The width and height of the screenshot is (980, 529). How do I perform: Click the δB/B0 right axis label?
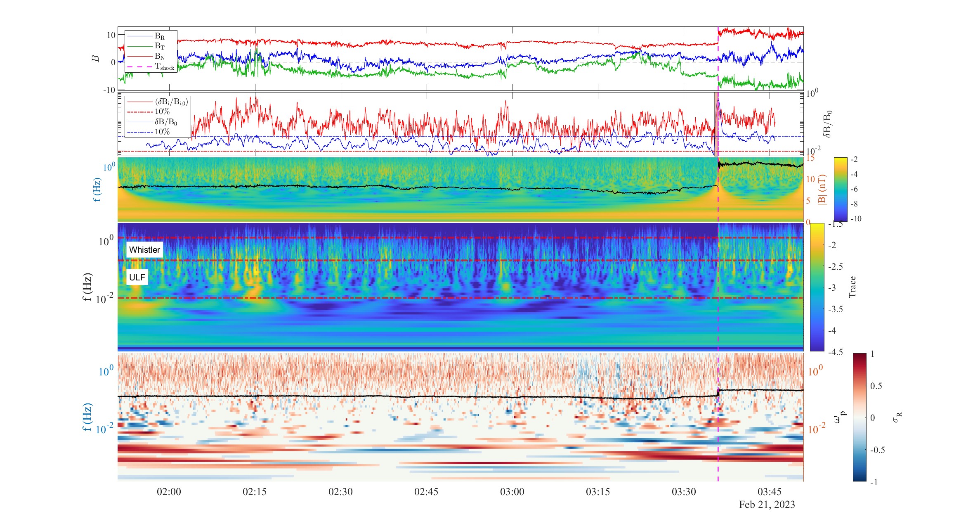pos(827,124)
